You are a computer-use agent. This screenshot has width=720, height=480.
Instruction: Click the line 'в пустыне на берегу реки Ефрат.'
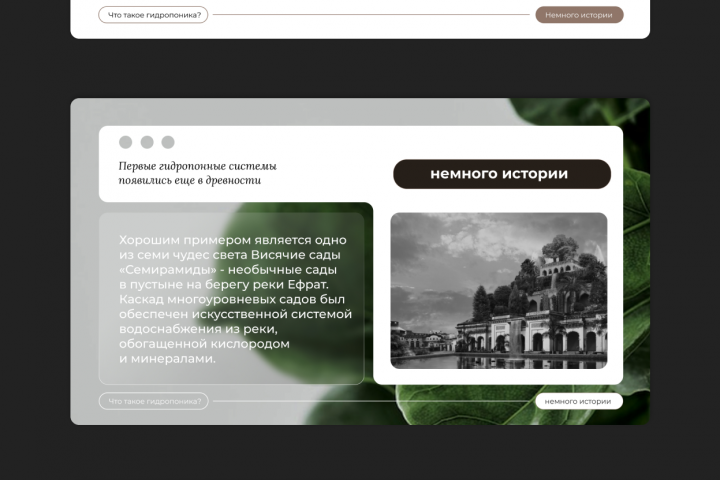(x=224, y=284)
